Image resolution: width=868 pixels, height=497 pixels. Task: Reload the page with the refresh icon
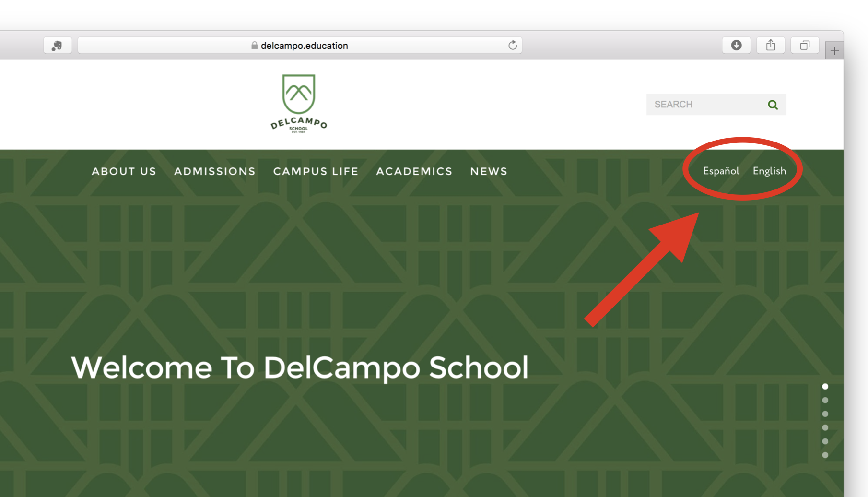click(x=513, y=45)
